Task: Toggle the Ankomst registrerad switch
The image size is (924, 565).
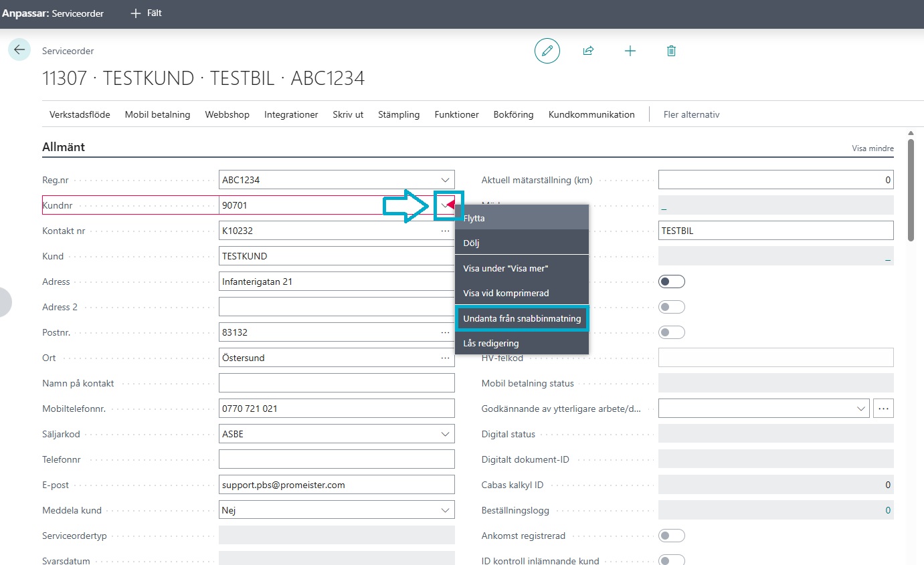Action: (x=672, y=536)
